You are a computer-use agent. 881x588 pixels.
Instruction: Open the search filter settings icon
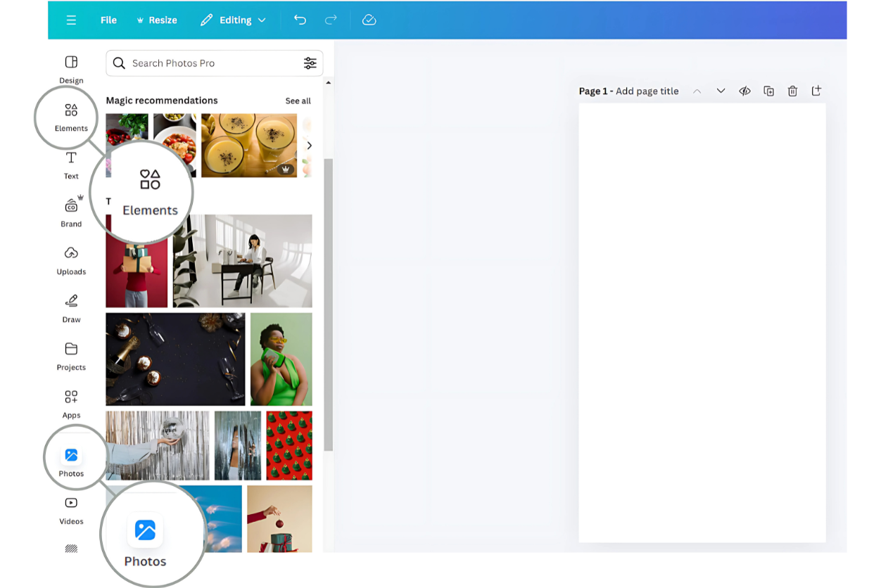click(x=310, y=63)
